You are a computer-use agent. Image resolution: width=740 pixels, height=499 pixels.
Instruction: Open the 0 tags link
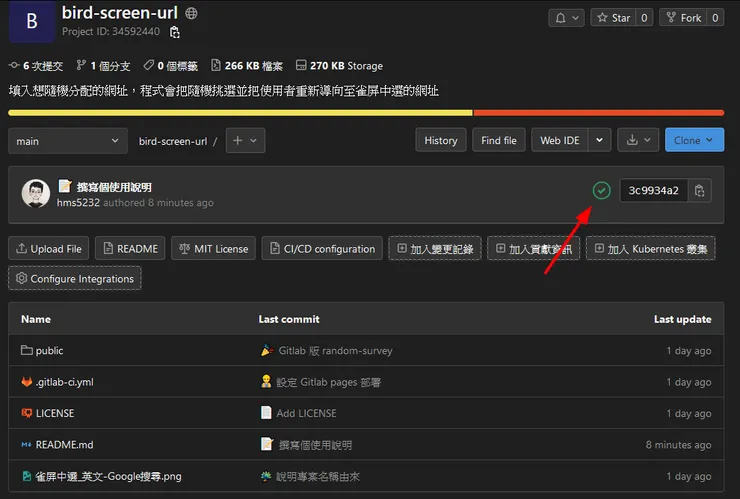click(x=170, y=66)
